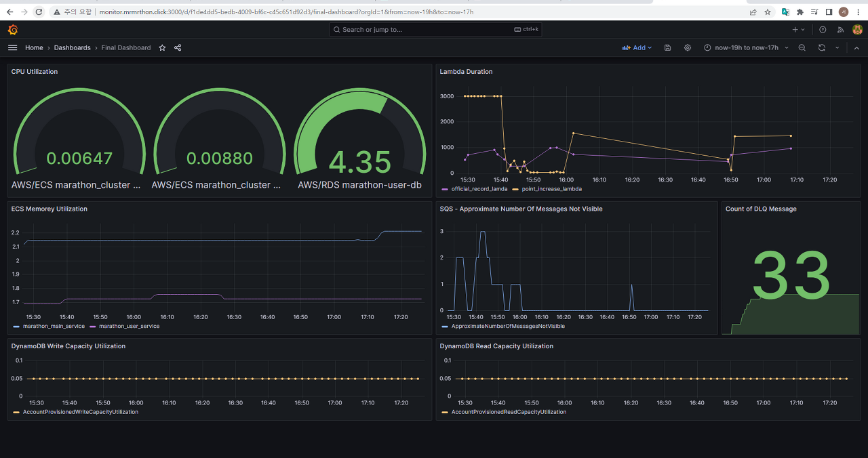Mark Final Dashboard as favorite star
Image resolution: width=868 pixels, height=458 pixels.
pos(162,47)
